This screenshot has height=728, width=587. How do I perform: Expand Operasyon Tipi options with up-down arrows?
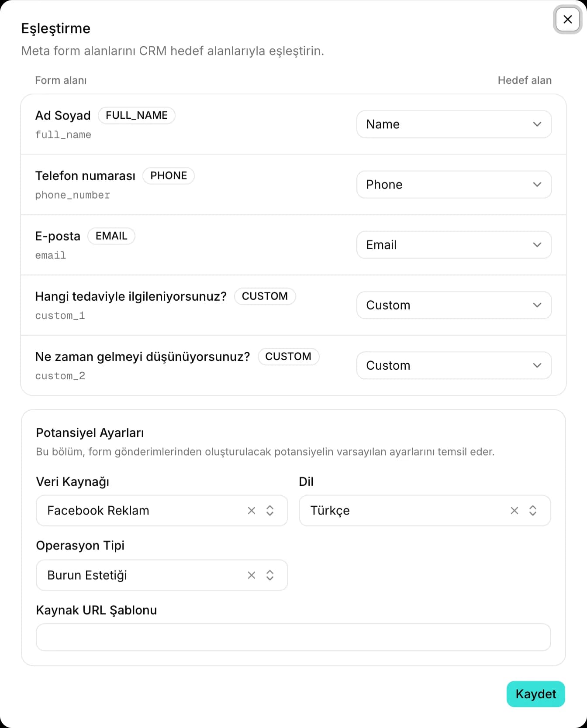point(270,575)
